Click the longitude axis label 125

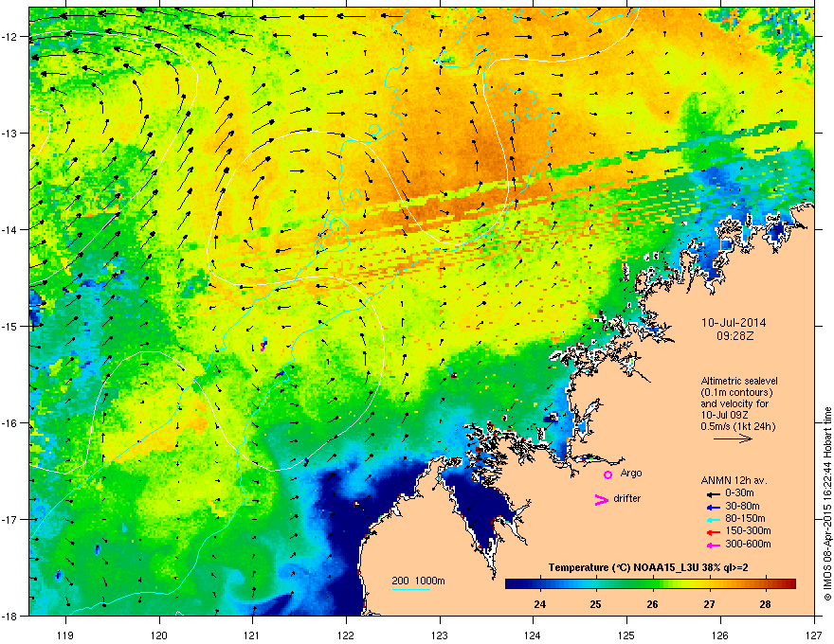[x=626, y=635]
